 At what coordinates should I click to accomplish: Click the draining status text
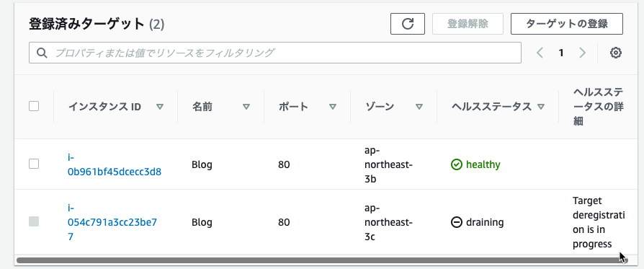[485, 223]
